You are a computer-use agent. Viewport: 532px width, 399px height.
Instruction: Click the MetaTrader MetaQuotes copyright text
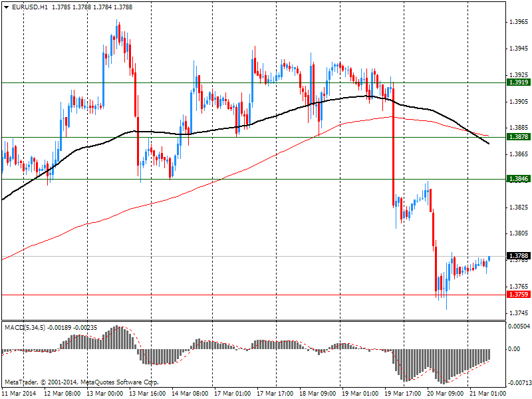point(81,382)
